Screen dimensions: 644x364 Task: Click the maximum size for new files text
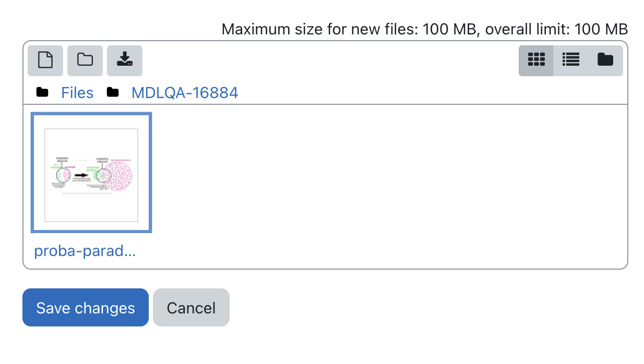[425, 29]
